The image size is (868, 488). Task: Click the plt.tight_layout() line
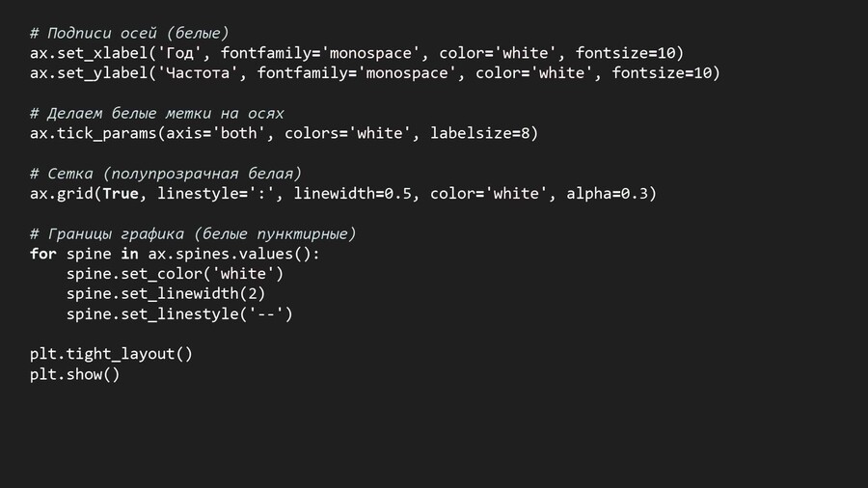(x=111, y=354)
